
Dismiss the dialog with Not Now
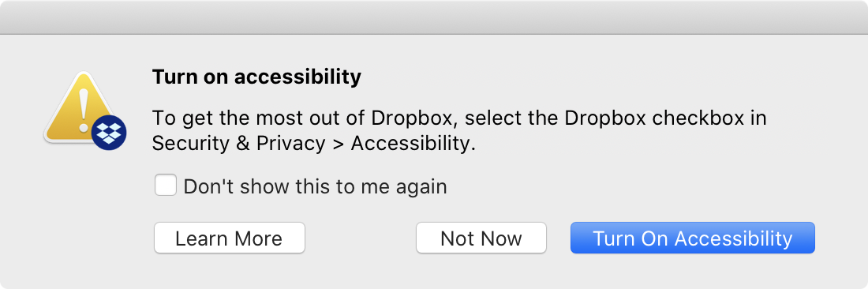[x=481, y=238]
